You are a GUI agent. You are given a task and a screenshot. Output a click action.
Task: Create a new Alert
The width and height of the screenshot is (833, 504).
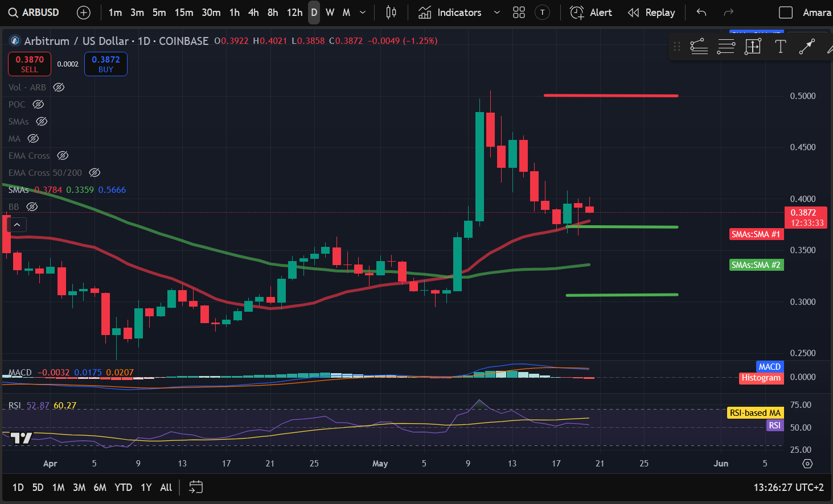pos(591,13)
